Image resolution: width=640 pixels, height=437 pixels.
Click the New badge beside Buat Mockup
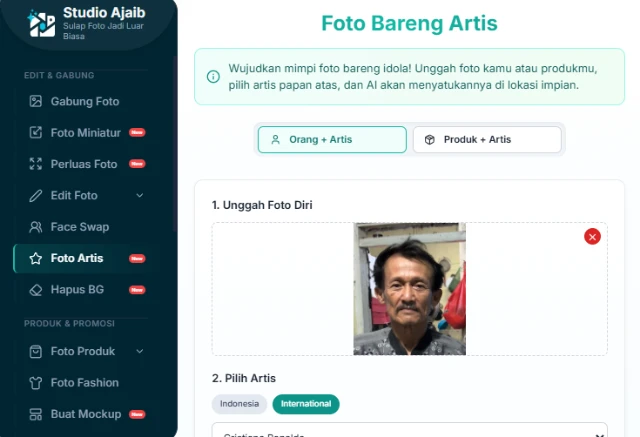[x=137, y=414]
